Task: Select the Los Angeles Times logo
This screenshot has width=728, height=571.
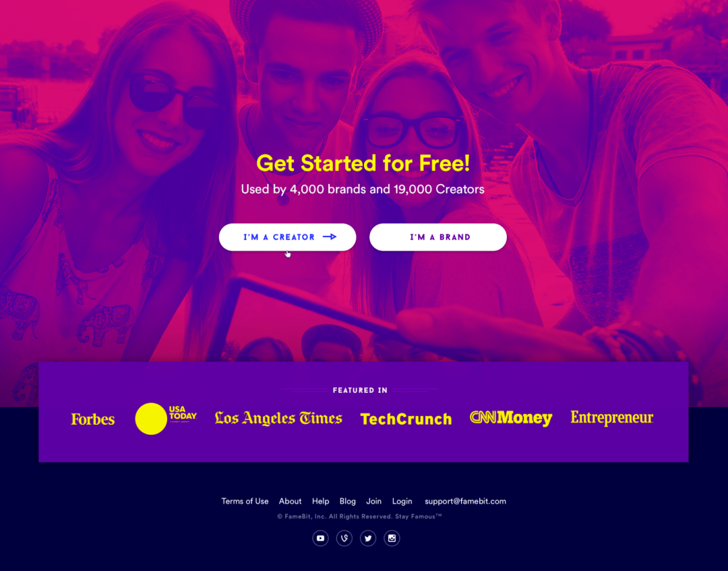Action: [278, 418]
